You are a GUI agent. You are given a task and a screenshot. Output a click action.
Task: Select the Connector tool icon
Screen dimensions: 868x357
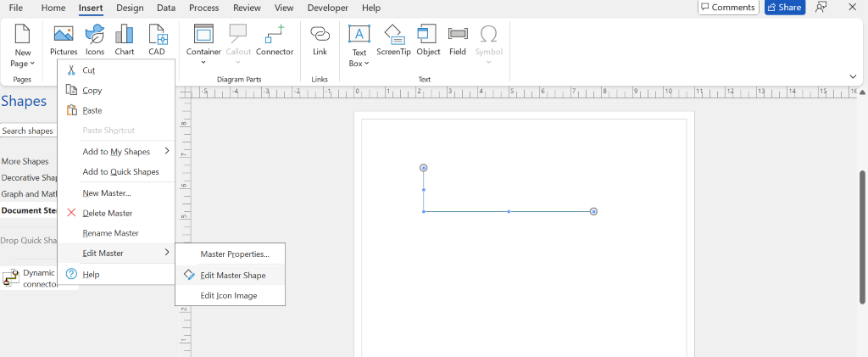275,34
